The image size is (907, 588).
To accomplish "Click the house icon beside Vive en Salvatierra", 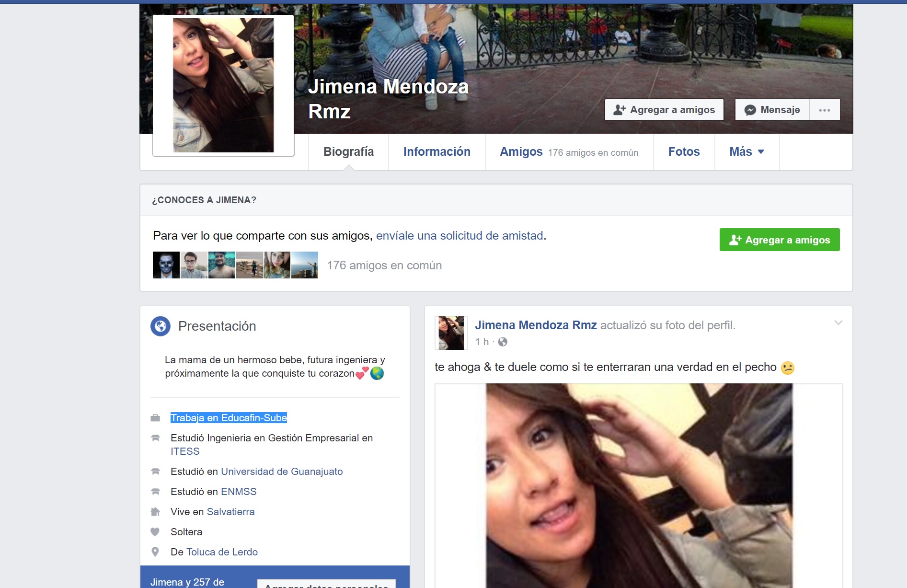I will (x=155, y=512).
